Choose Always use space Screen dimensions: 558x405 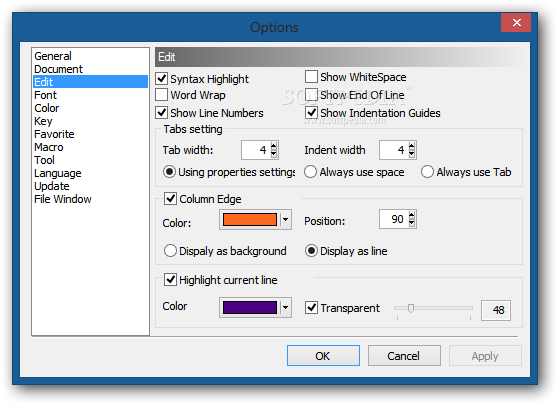pos(310,172)
